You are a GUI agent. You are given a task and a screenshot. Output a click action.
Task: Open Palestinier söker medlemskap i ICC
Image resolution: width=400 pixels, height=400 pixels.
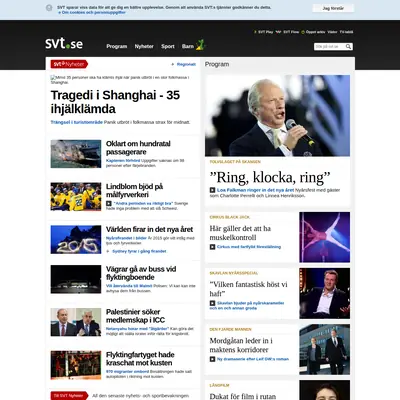tap(135, 316)
